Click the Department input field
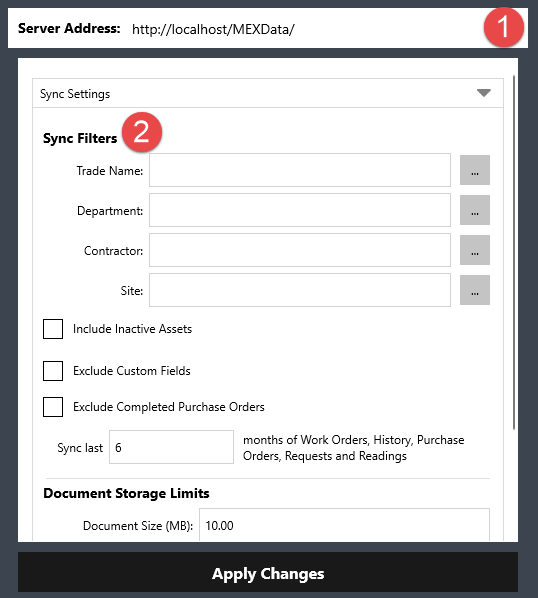Viewport: 538px width, 598px height. (300, 210)
